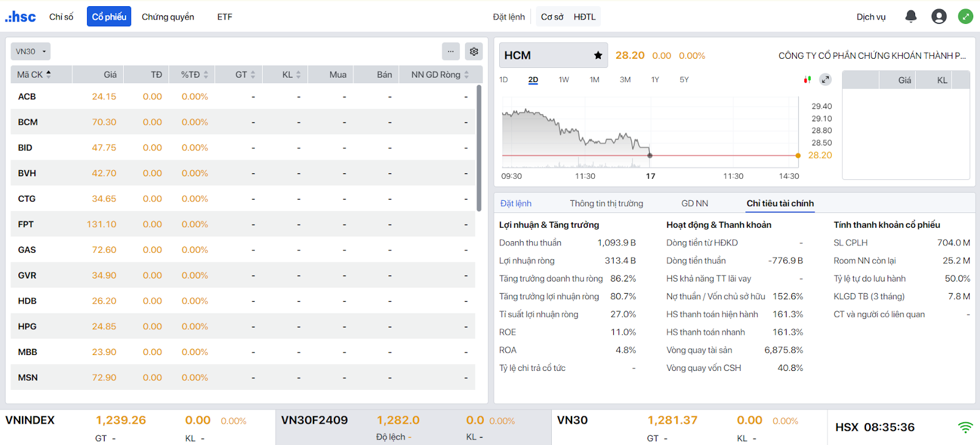Open the ETF menu
The image size is (980, 445).
225,17
